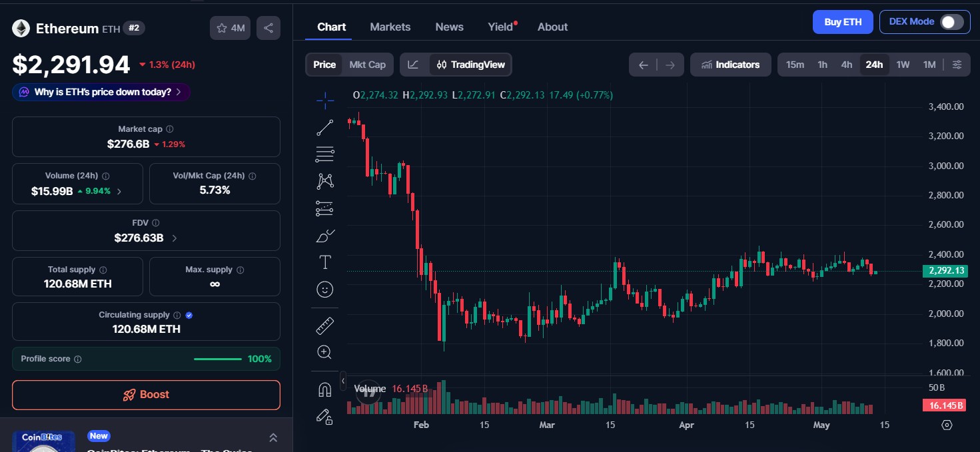Image resolution: width=980 pixels, height=452 pixels.
Task: Select the brush drawing tool
Action: (325, 236)
